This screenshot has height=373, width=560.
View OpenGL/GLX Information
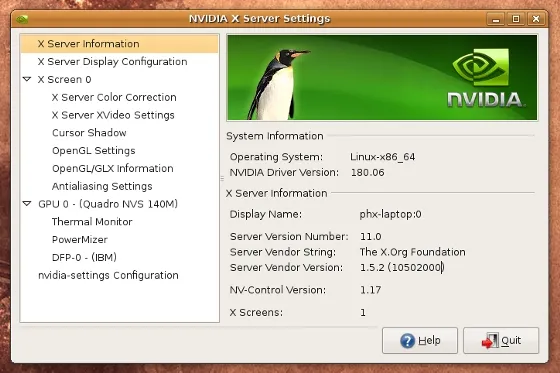pos(112,168)
